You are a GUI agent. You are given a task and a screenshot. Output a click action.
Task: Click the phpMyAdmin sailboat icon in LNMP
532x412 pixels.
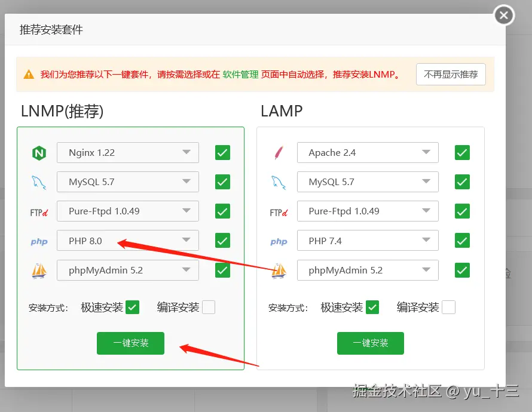pyautogui.click(x=39, y=270)
